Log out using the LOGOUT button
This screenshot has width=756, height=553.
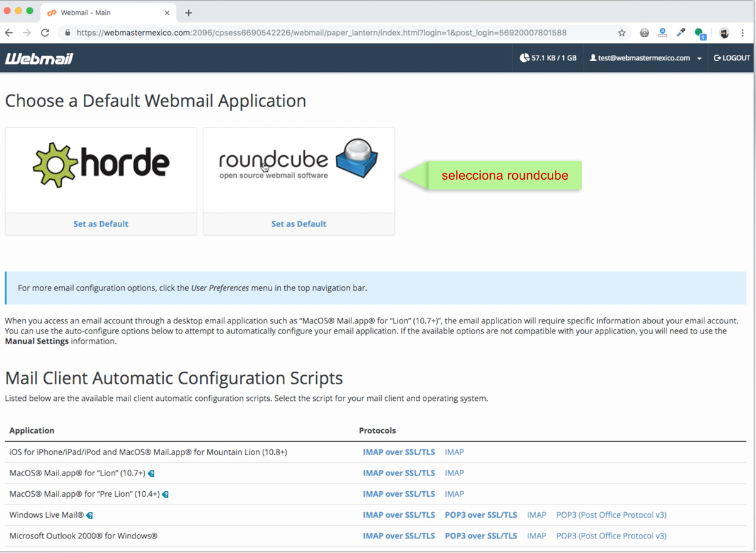click(x=731, y=58)
